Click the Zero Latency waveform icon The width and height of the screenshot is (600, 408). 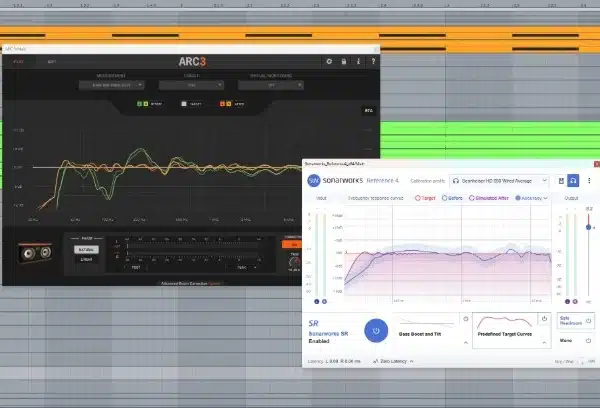375,361
